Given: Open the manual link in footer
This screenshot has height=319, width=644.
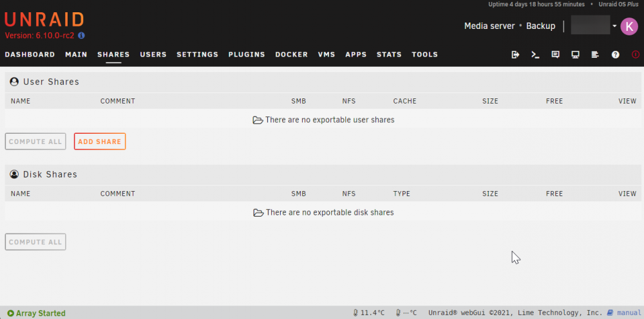Looking at the screenshot, I should tap(629, 313).
